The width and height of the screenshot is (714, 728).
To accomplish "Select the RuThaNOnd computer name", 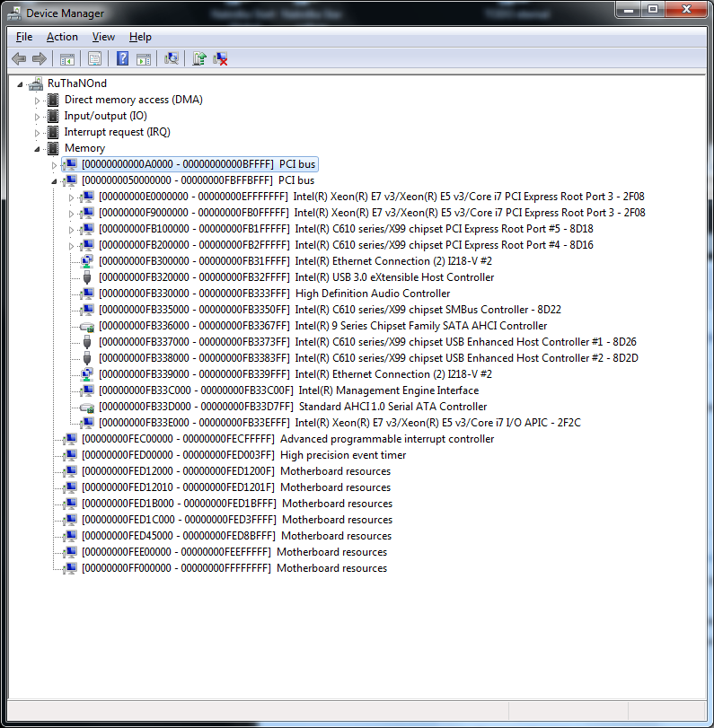I will click(x=77, y=83).
